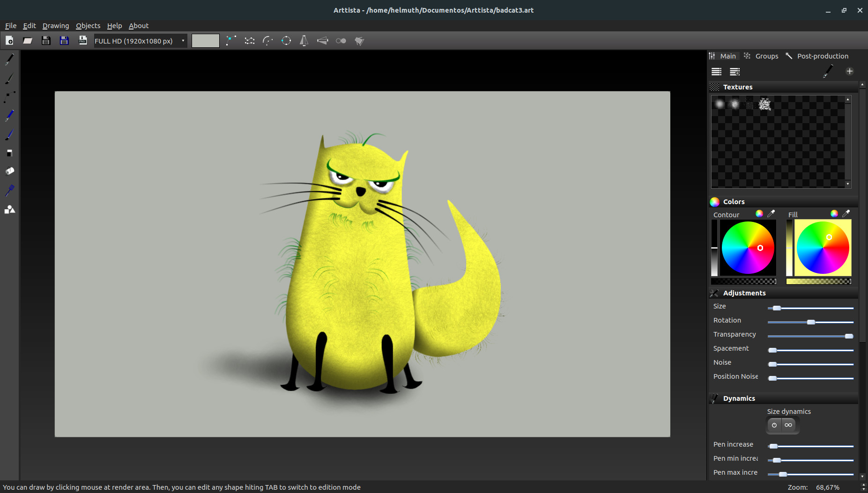Select the Brush tool in the left toolbar

(9, 79)
